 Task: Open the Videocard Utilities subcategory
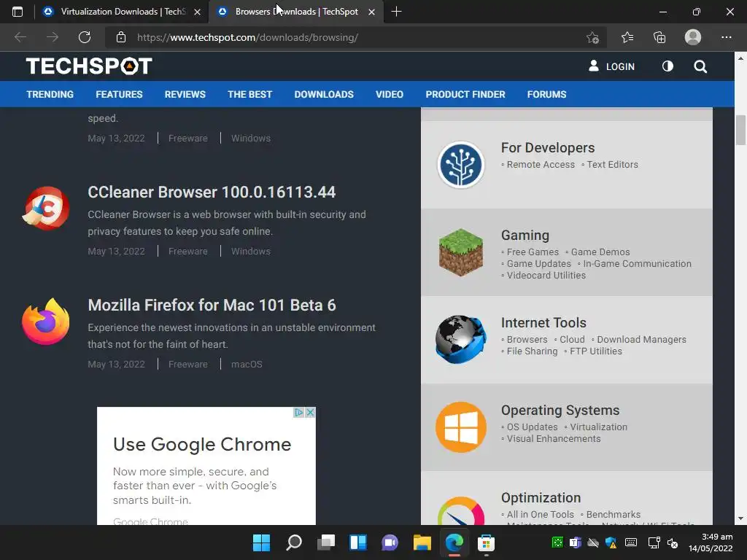pos(546,275)
